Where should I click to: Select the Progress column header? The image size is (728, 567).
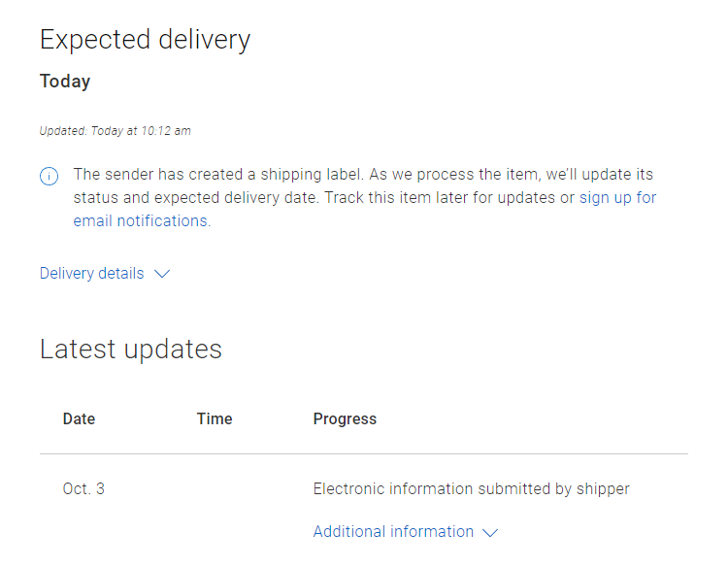tap(345, 419)
